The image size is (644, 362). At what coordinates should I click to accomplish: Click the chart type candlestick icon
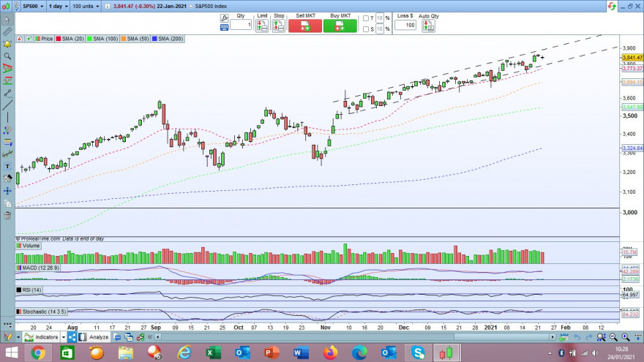coord(6,6)
